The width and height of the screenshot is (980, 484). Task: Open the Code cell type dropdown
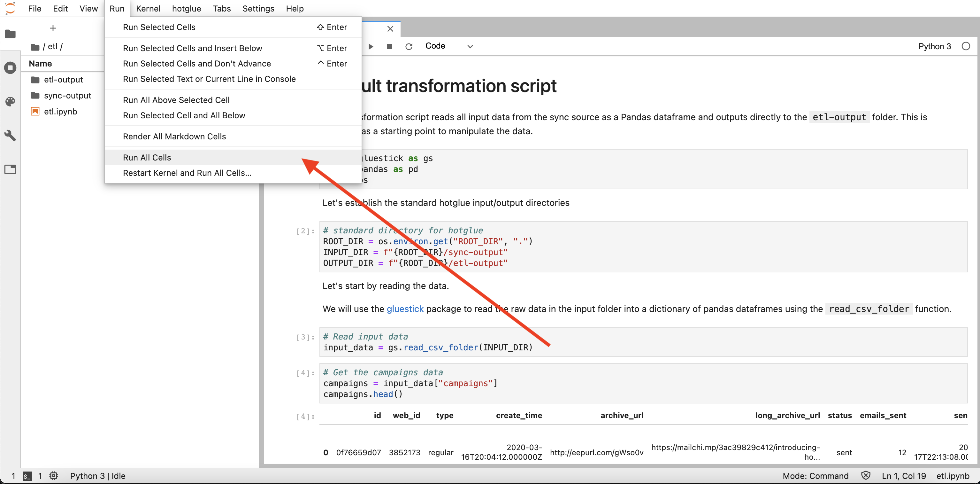(x=449, y=46)
